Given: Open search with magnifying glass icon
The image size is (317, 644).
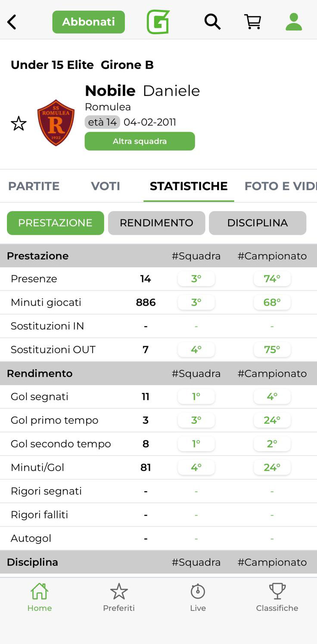Looking at the screenshot, I should (x=212, y=22).
